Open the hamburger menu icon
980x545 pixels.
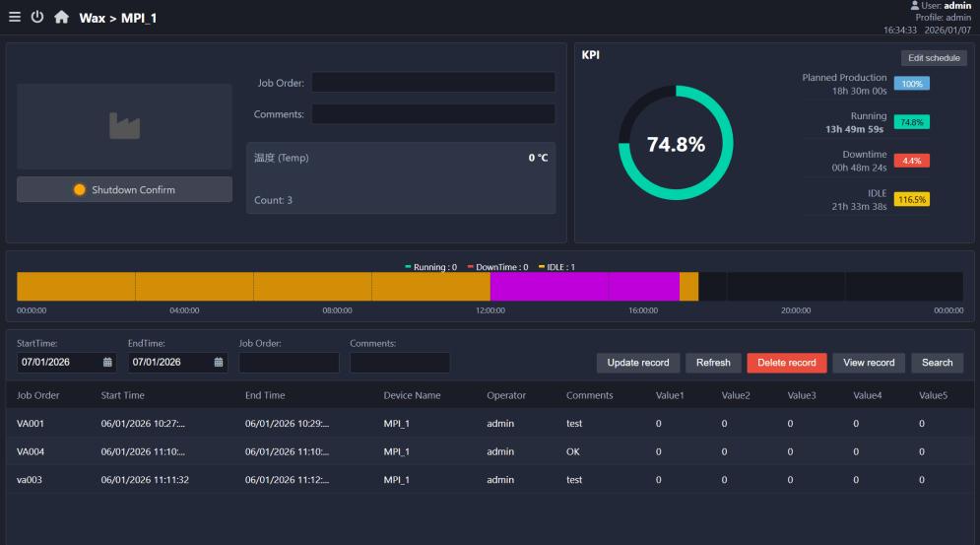click(15, 17)
